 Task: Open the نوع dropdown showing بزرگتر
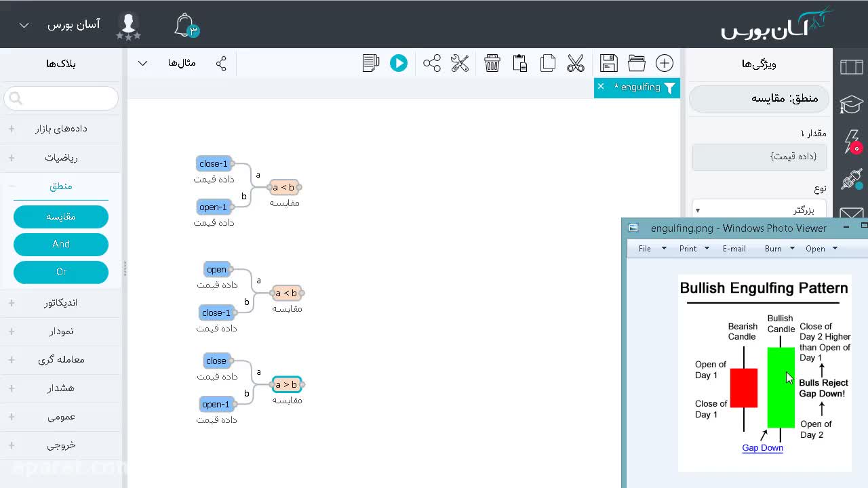coord(759,209)
